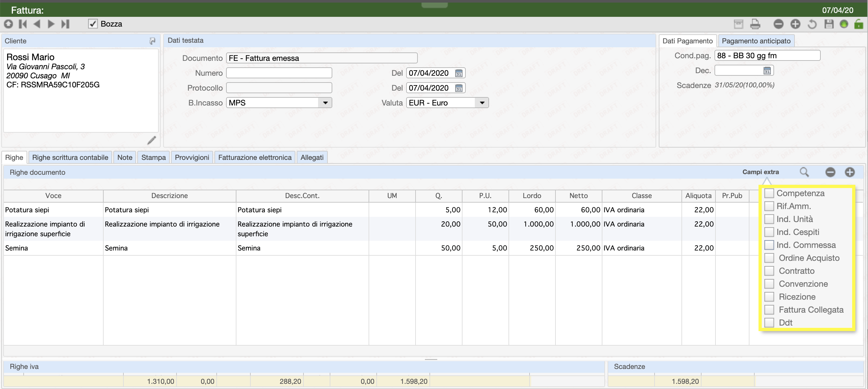
Task: Open the Valuta EUR - Euro dropdown
Action: (482, 103)
